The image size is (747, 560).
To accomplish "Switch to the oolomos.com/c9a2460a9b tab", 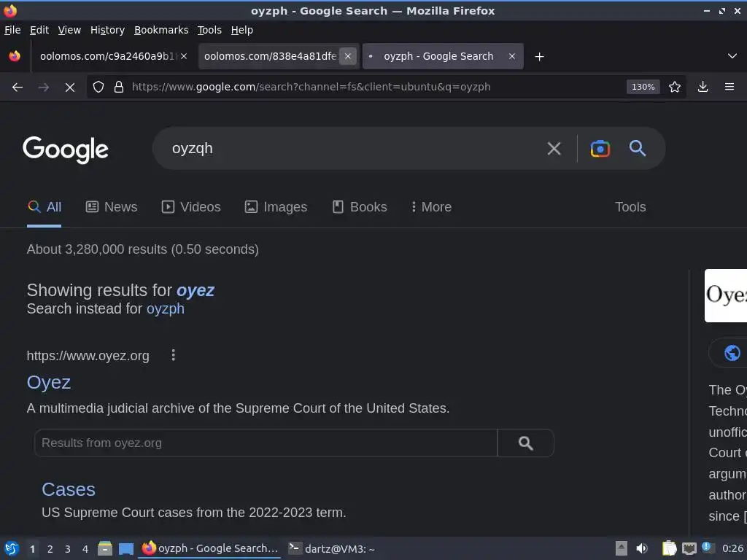I will click(107, 56).
